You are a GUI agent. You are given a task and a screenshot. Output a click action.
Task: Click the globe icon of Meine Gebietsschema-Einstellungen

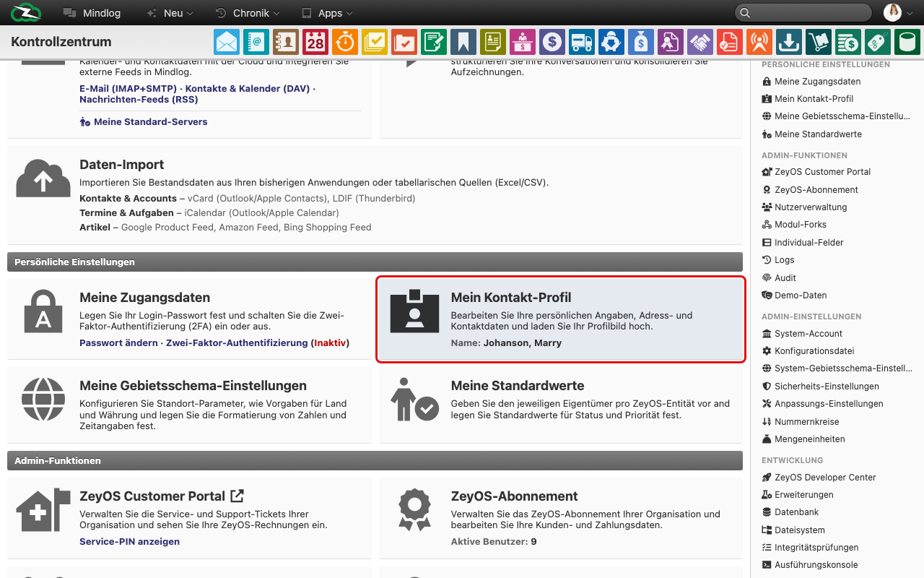tap(43, 400)
